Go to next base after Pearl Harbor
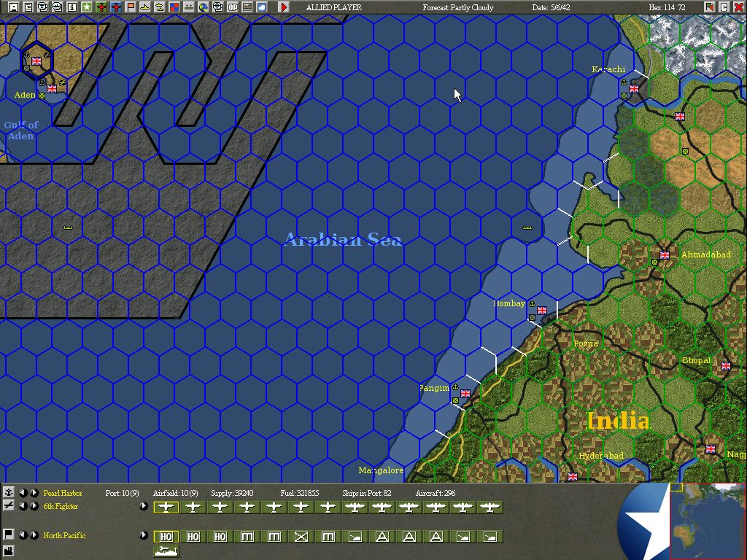Viewport: 747px width, 560px height. pos(34,493)
